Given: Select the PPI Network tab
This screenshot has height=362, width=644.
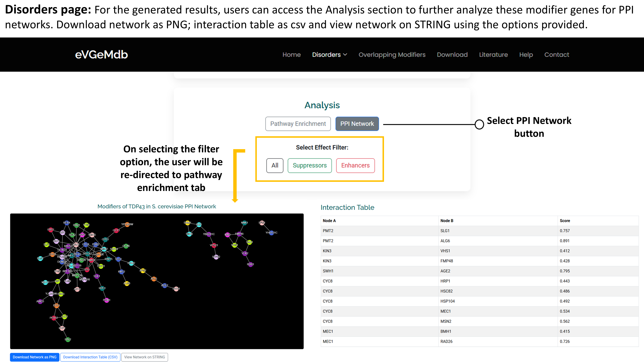Looking at the screenshot, I should click(357, 124).
